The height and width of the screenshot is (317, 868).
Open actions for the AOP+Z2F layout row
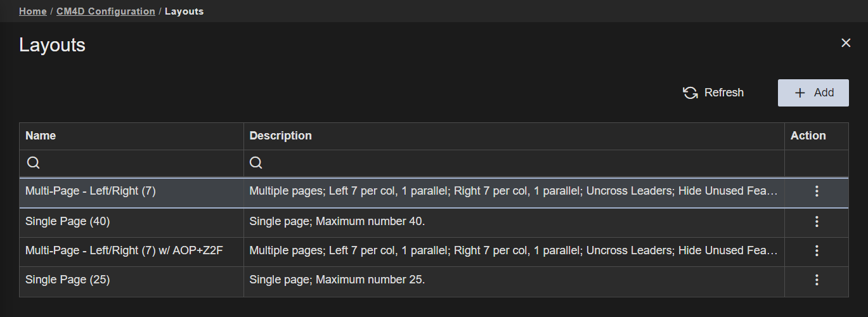[817, 250]
